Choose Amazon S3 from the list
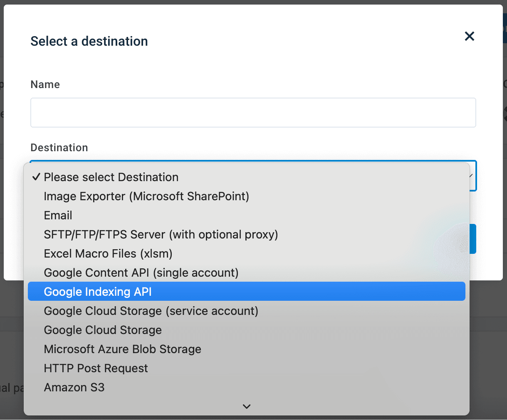 click(74, 388)
